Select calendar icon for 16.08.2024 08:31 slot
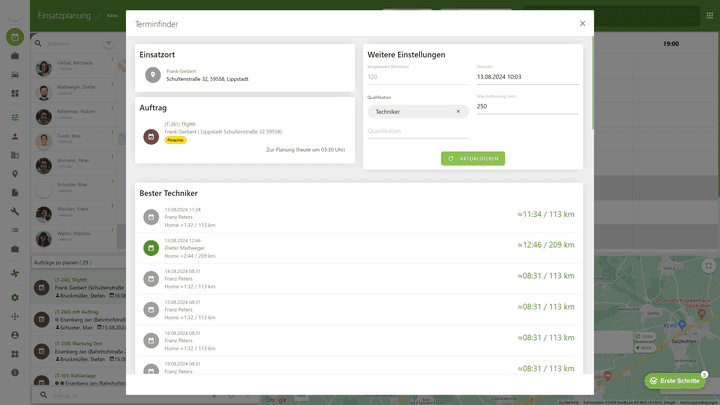The image size is (720, 405). 151,340
